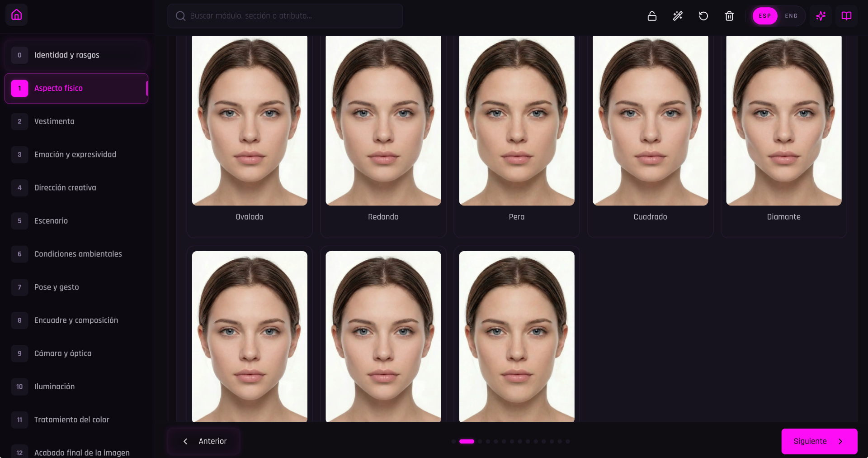The image size is (868, 458).
Task: Click the number 0 sidebar badge
Action: 19,55
